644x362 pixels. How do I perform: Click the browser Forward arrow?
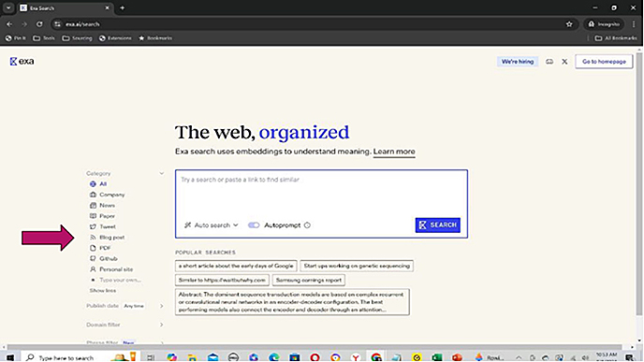[x=24, y=24]
